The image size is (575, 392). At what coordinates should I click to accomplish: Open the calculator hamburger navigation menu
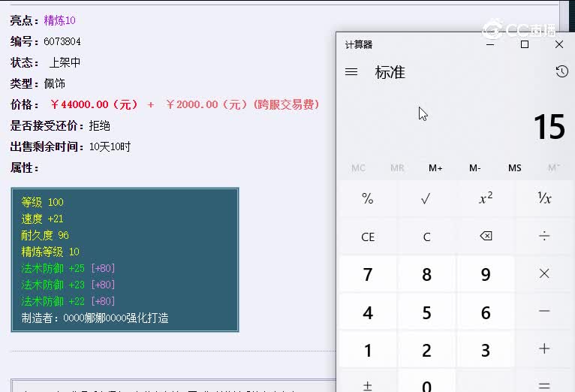click(x=351, y=72)
